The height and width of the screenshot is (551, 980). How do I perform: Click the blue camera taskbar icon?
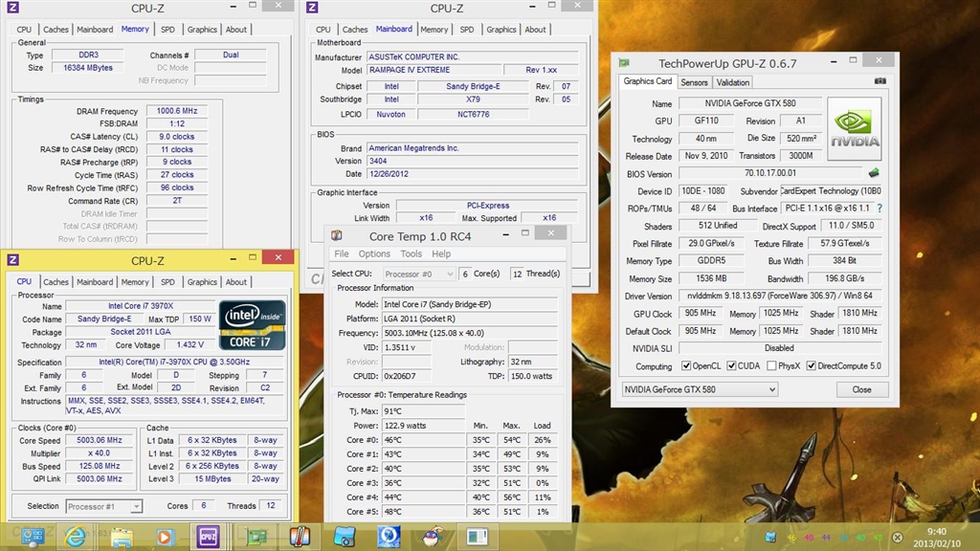(344, 537)
